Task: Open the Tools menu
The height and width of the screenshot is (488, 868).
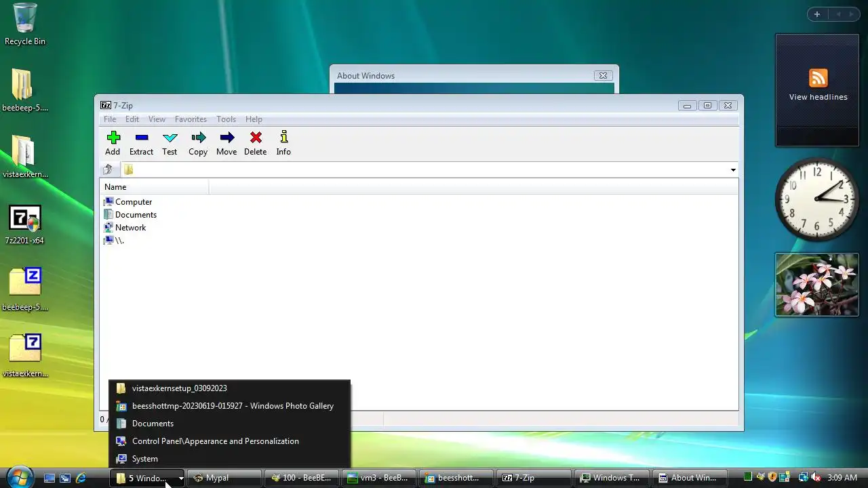Action: (226, 119)
